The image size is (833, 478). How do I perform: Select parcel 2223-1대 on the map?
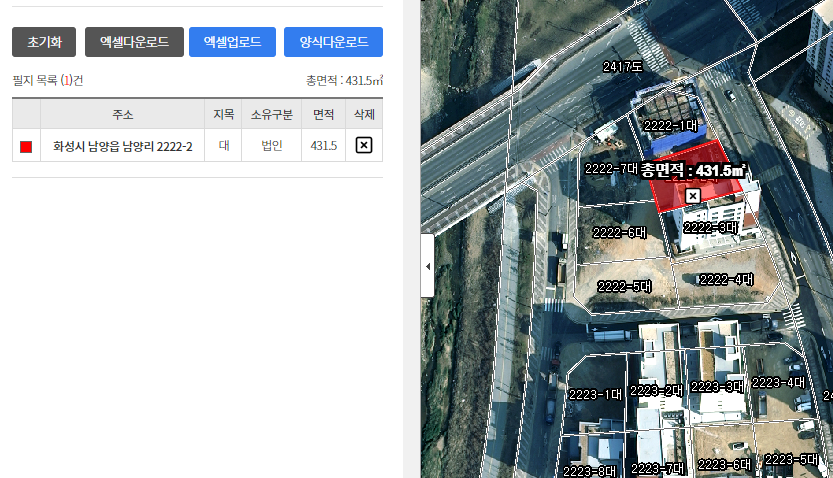(596, 395)
